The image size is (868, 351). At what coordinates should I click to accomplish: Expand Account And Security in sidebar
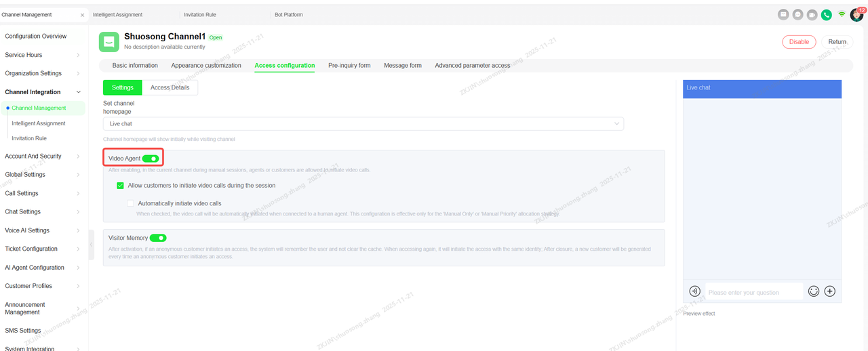[x=42, y=157]
